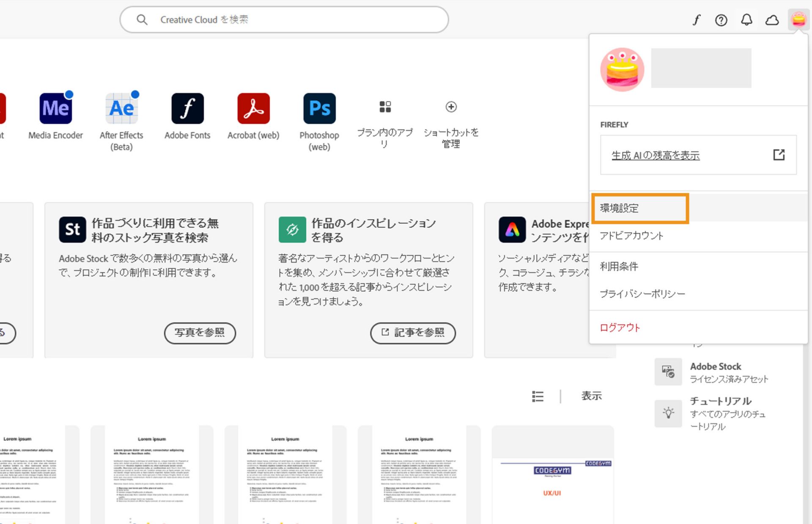
Task: Open プラン内のアプリ grid icon
Action: coord(385,107)
